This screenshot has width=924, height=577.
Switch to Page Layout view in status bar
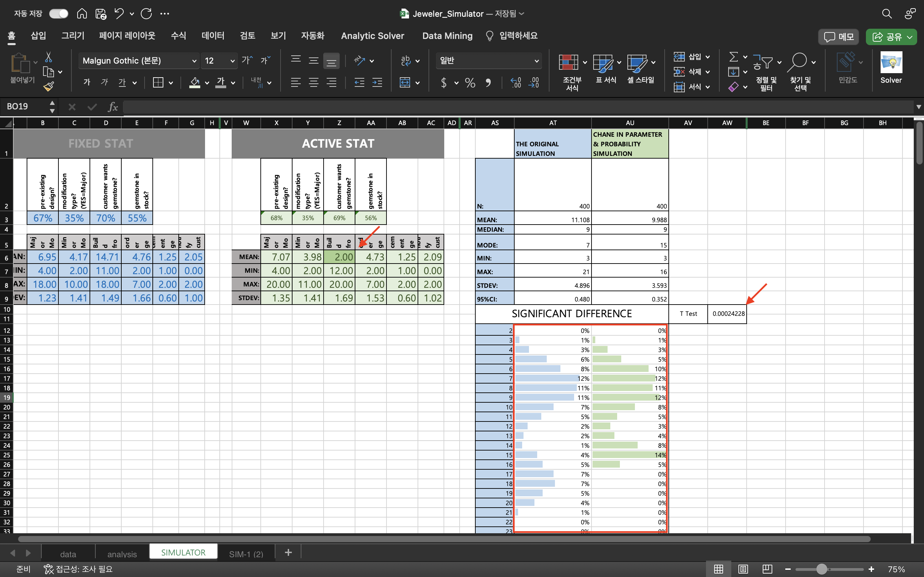click(743, 569)
